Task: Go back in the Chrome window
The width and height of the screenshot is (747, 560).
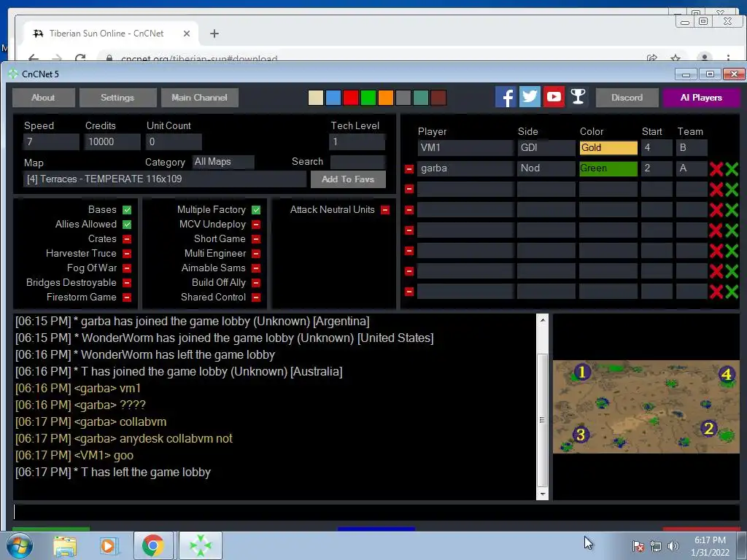Action: [x=34, y=58]
